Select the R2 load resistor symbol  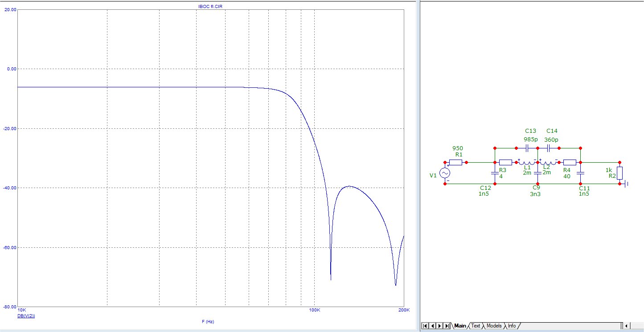619,173
